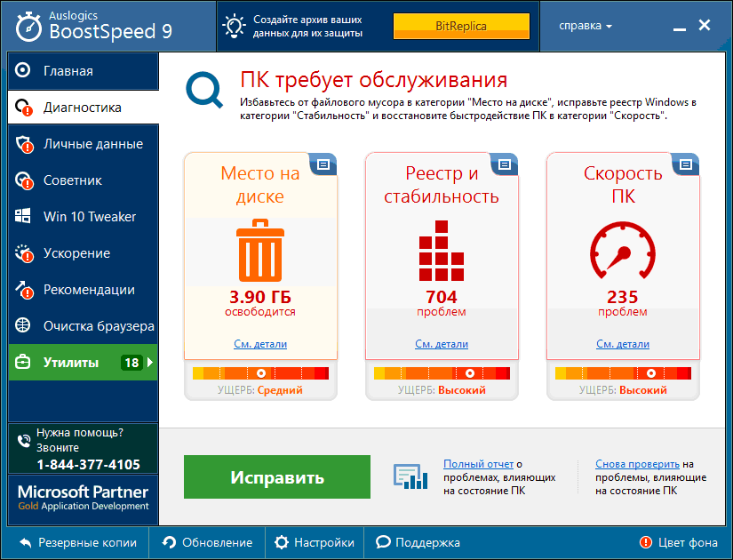The image size is (733, 560).
Task: Click the Рекомендации arrow icon
Action: click(x=24, y=290)
